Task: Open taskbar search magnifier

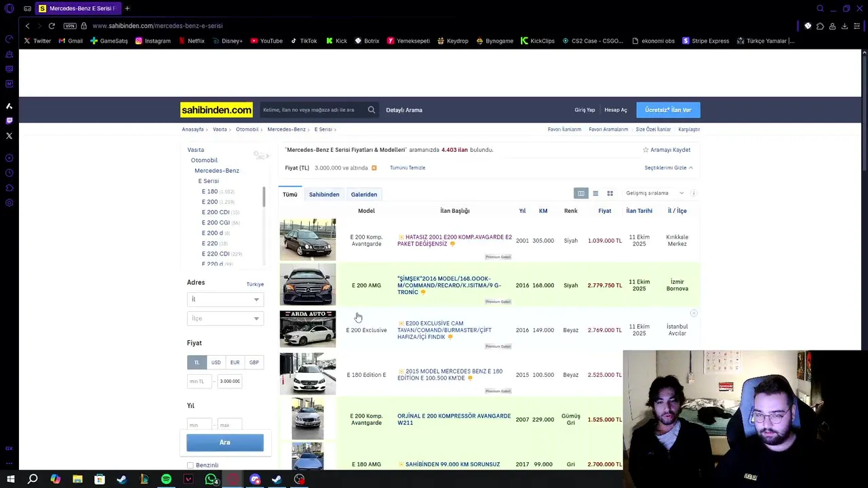Action: 33,479
